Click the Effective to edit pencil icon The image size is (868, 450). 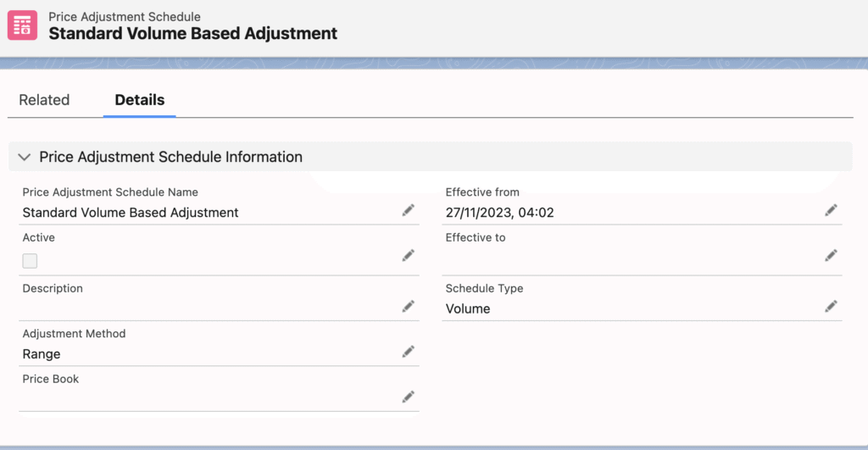(x=831, y=255)
